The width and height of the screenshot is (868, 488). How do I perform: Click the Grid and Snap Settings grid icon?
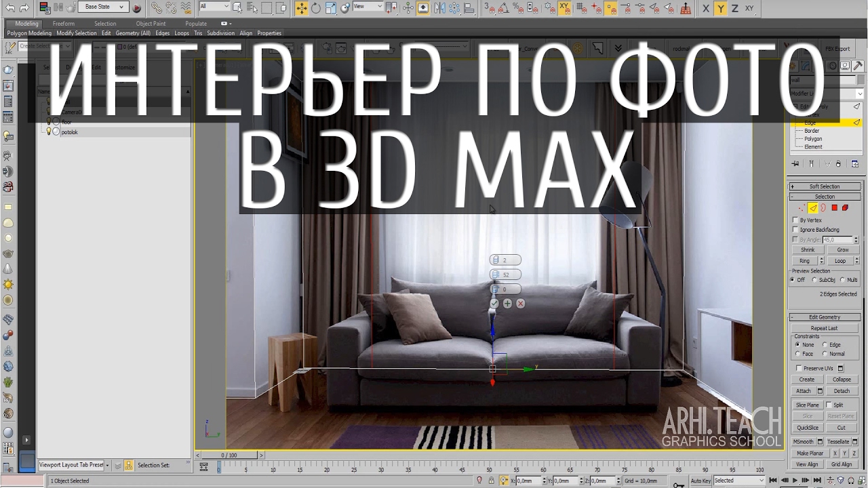coord(685,8)
